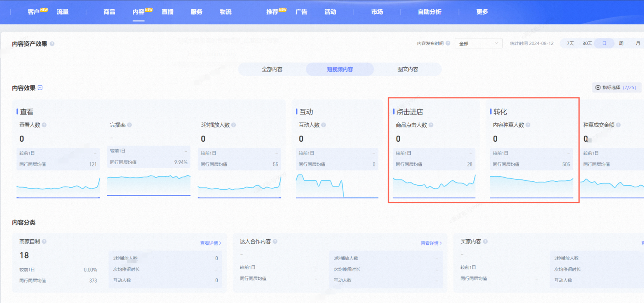Click help icon next to 种草成交金额
The height and width of the screenshot is (303, 644).
[618, 125]
